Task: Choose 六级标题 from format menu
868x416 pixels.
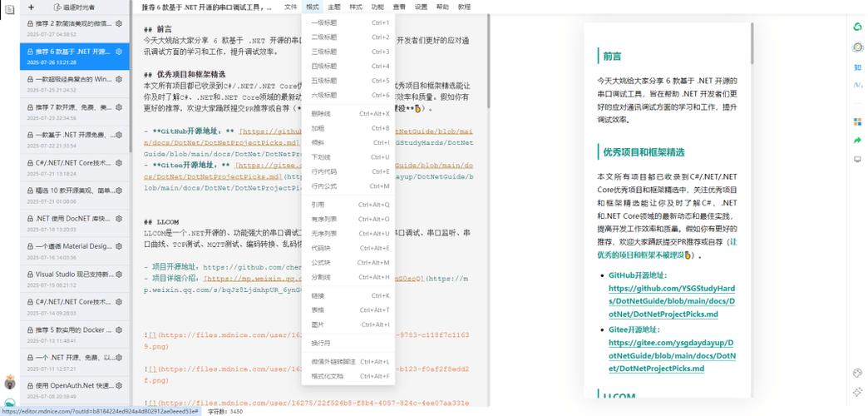Action: [348, 95]
